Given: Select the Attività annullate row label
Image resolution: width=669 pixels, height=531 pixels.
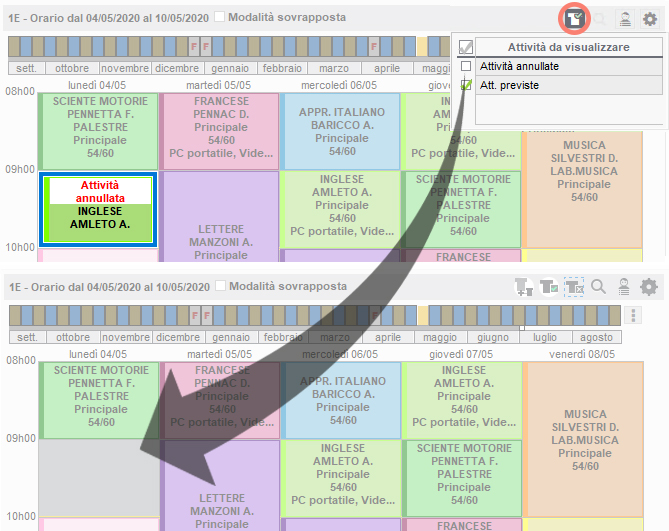Looking at the screenshot, I should coord(519,66).
